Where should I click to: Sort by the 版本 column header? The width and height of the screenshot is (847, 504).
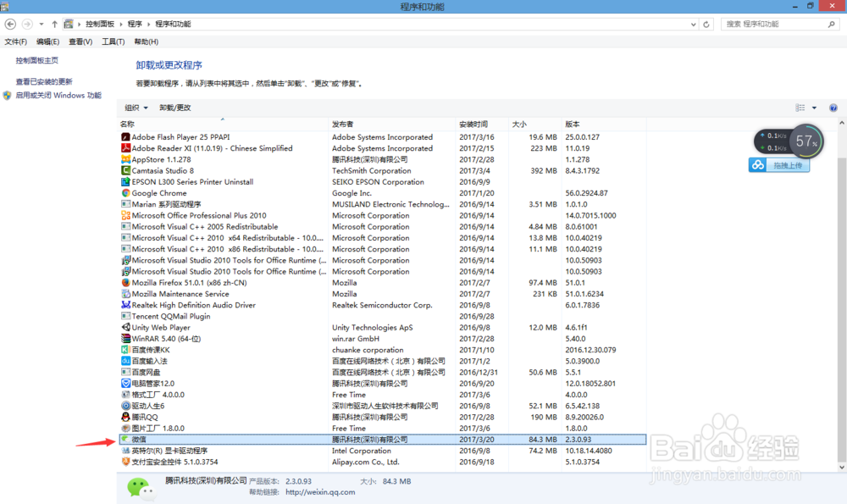[603, 125]
